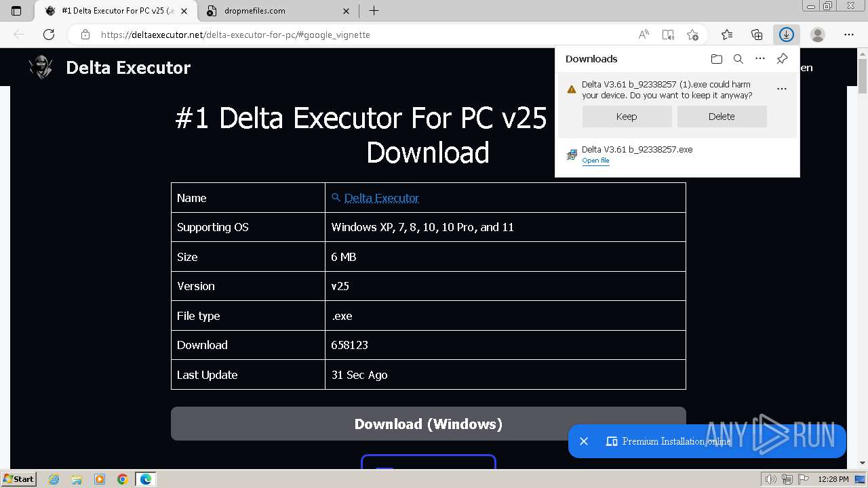Click the Delta V3.61 b_92338257.exe file entry
Screen dimensions: 868x488
coord(637,149)
